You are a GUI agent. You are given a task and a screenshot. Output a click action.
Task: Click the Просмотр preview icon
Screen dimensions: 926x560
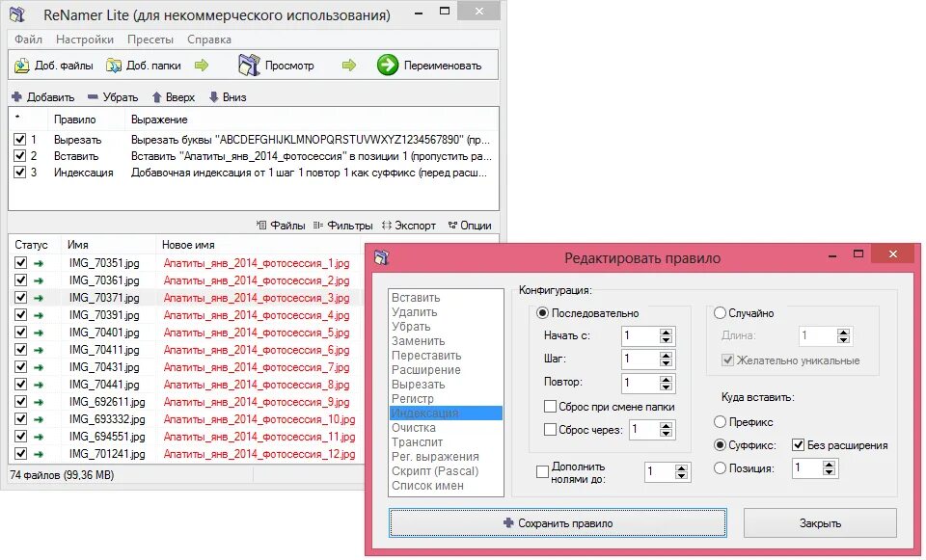tap(249, 65)
